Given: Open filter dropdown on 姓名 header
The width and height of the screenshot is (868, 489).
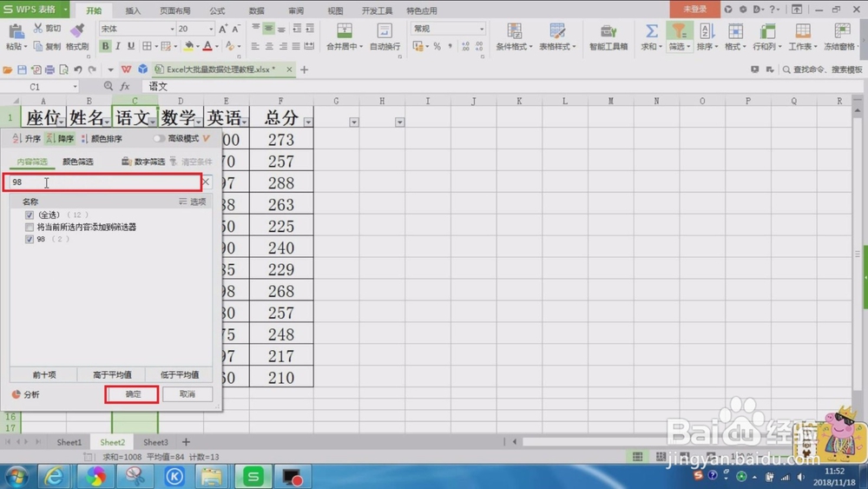Looking at the screenshot, I should [x=107, y=122].
